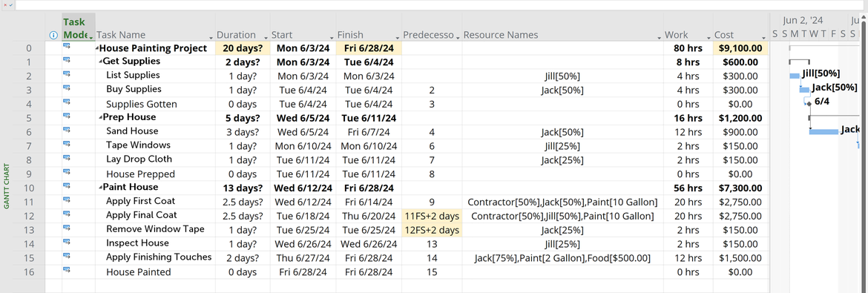This screenshot has width=868, height=293.
Task: Select row 12 header for Apply Final Coat
Action: point(29,215)
